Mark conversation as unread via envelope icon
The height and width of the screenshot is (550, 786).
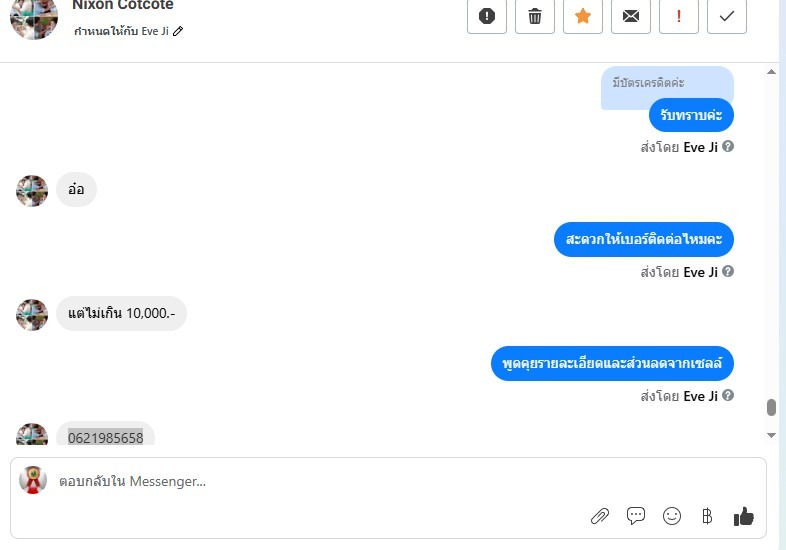click(x=631, y=16)
